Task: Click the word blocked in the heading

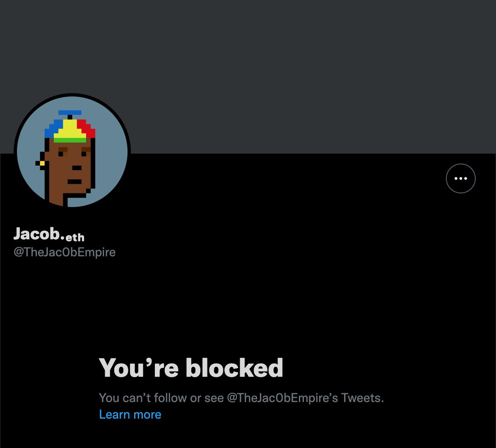Action: click(234, 368)
